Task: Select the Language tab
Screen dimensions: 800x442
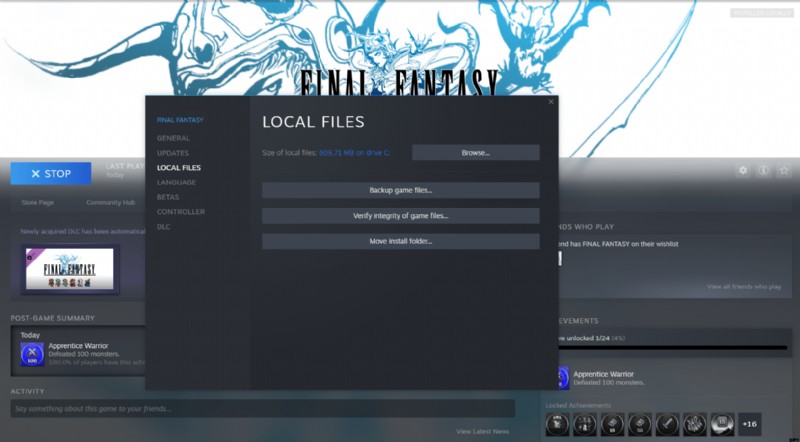Action: tap(176, 182)
